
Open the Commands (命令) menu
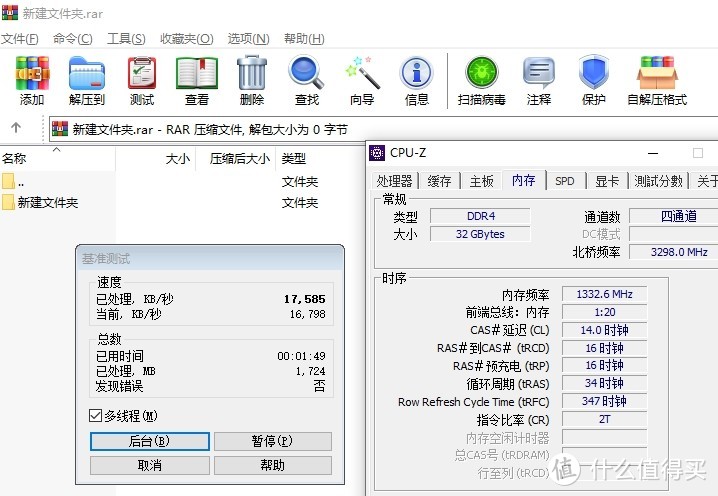tap(72, 39)
